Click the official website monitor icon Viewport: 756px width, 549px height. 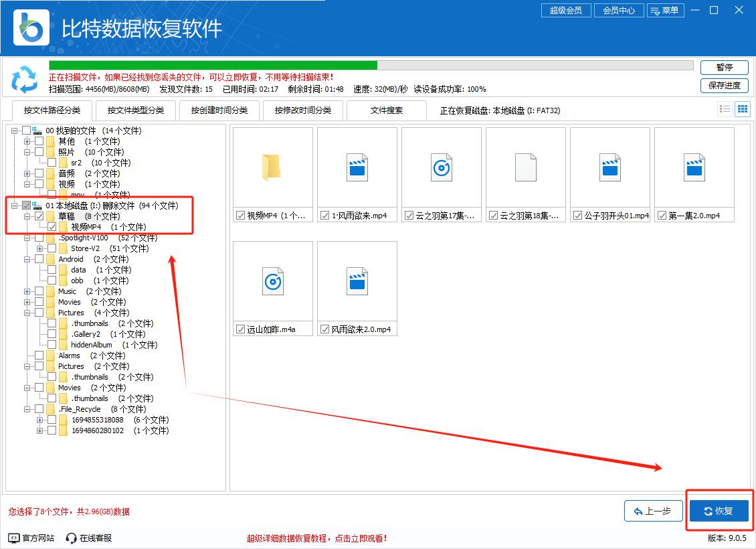(14, 538)
